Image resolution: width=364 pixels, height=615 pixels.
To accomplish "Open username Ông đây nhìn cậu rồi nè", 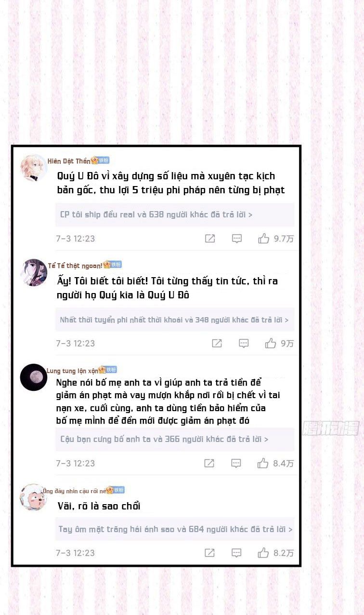I will coord(74,491).
